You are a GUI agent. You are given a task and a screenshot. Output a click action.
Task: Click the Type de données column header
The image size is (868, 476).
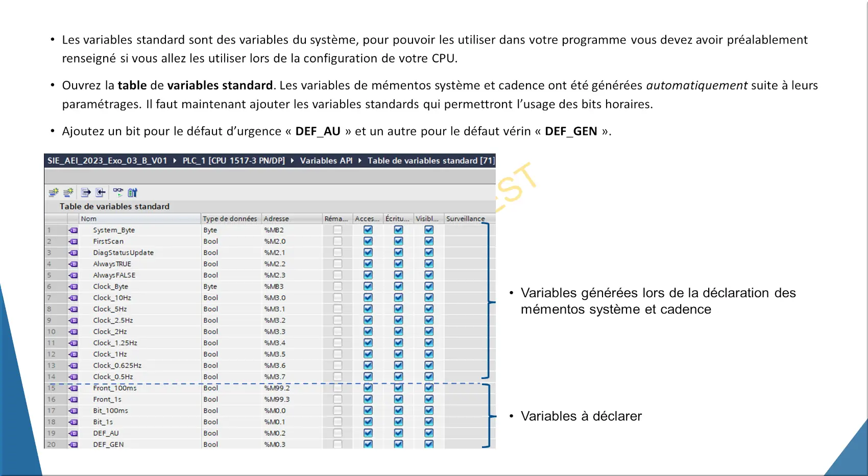[x=231, y=219]
